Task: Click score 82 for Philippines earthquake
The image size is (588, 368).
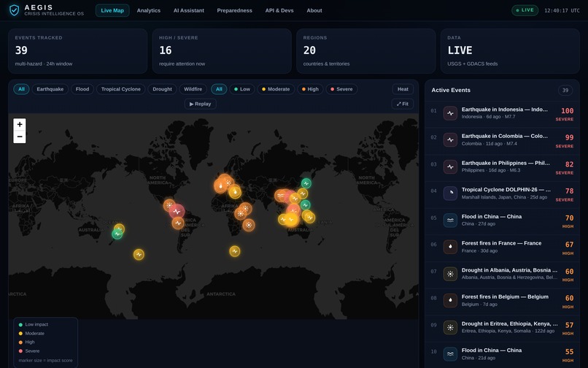Action: [x=569, y=164]
